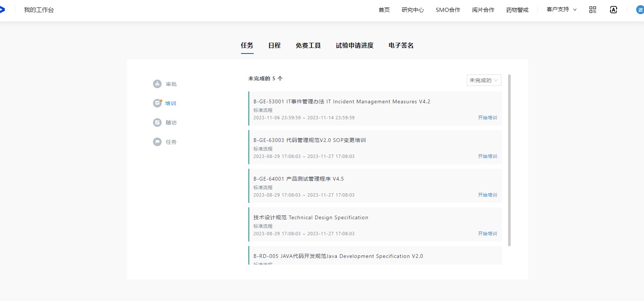The height and width of the screenshot is (301, 644).
Task: Open the 电子签名 tab
Action: [401, 45]
